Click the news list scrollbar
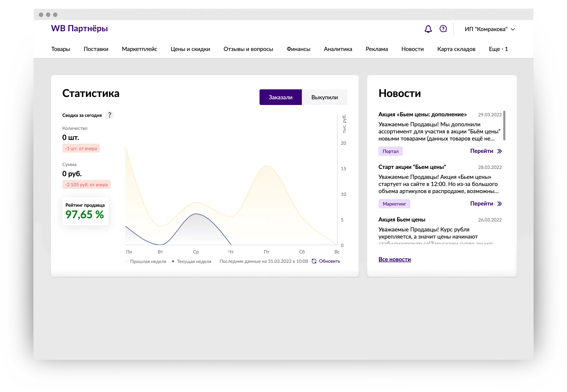This screenshot has width=567, height=392. pos(504,126)
